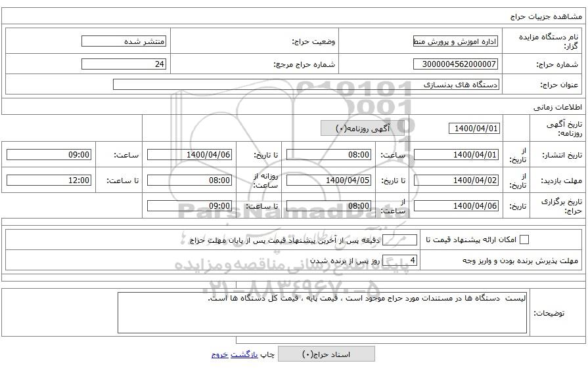This screenshot has height=378, width=588.
Task: Select the newspaper ad date field 1400/04/01
Action: click(x=474, y=129)
